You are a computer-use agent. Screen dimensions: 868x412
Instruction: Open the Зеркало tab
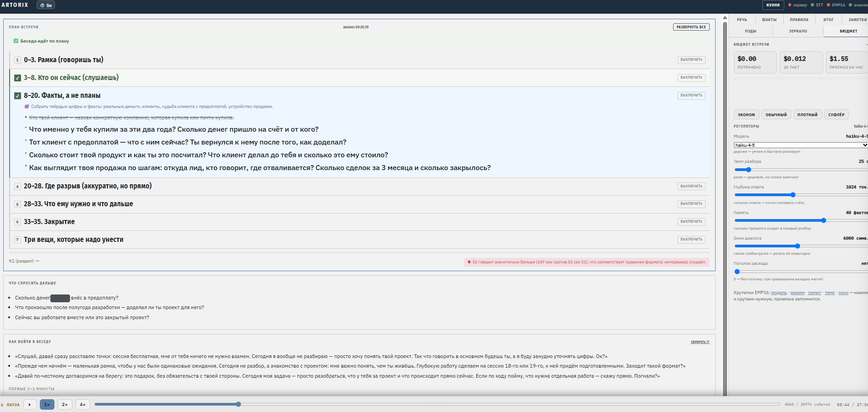(x=798, y=31)
